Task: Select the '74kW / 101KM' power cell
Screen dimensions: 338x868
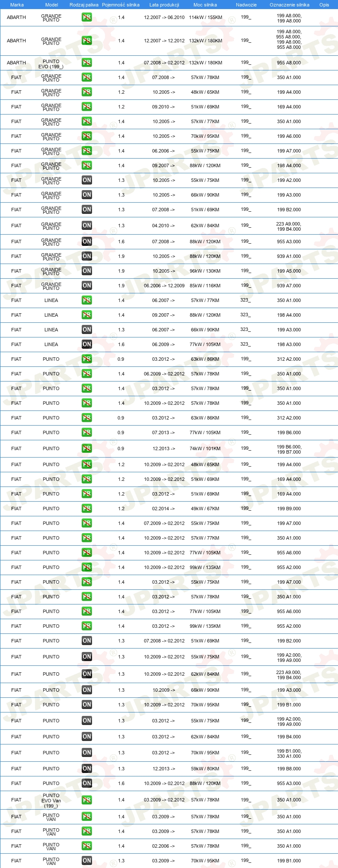Action: [205, 448]
